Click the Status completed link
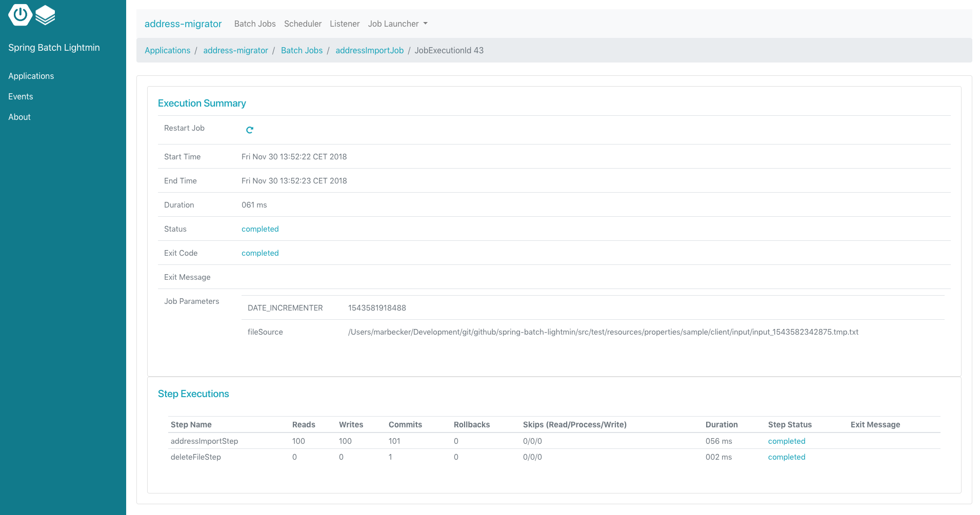The width and height of the screenshot is (980, 515). coord(260,229)
